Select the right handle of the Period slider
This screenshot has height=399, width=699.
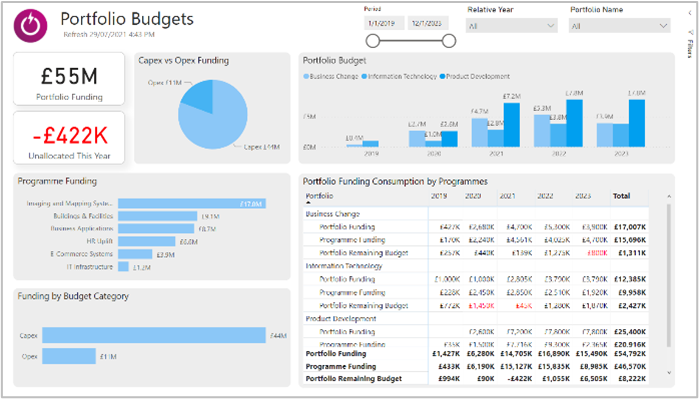[449, 41]
